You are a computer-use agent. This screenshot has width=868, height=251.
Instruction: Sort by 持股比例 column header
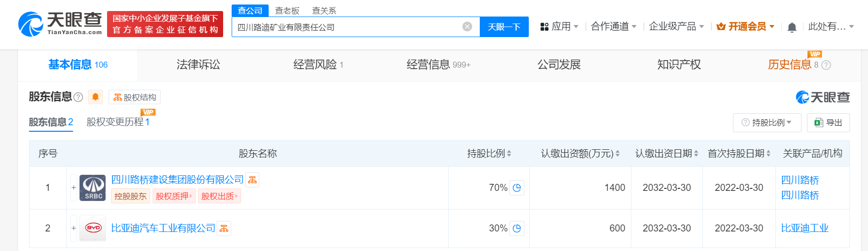click(x=489, y=153)
